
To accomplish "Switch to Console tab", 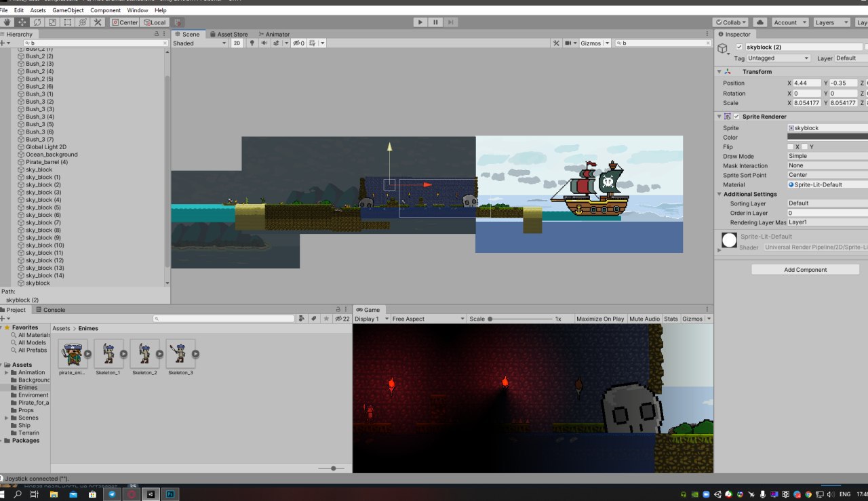I will [x=50, y=310].
